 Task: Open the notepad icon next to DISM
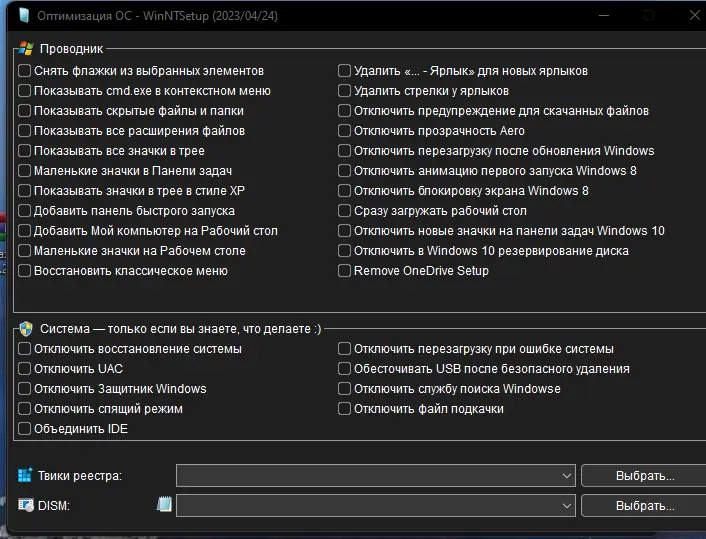pos(164,504)
